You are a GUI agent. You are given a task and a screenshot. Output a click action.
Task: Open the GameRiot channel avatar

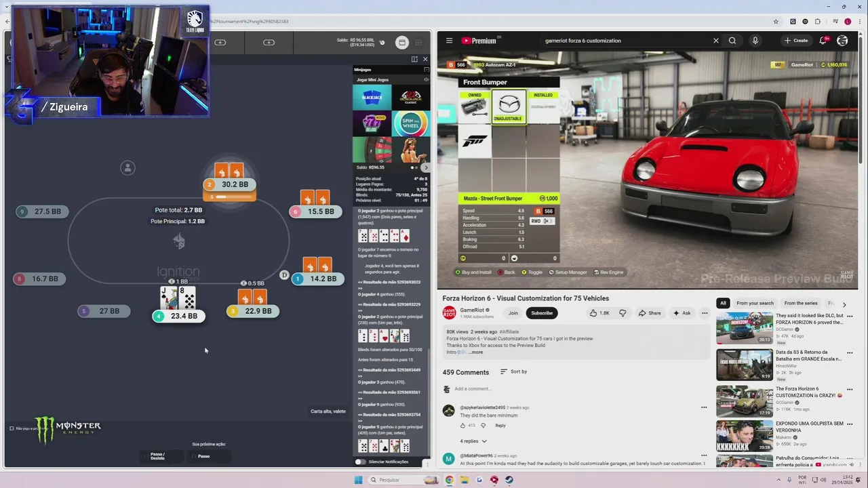pos(449,313)
